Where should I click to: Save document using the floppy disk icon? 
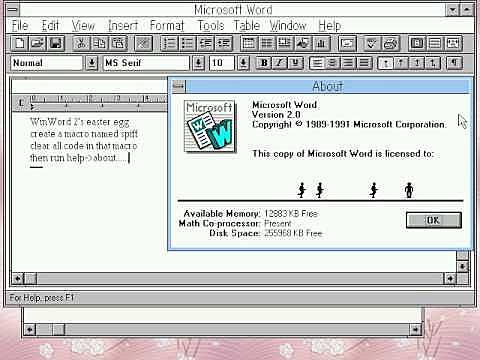pos(56,43)
